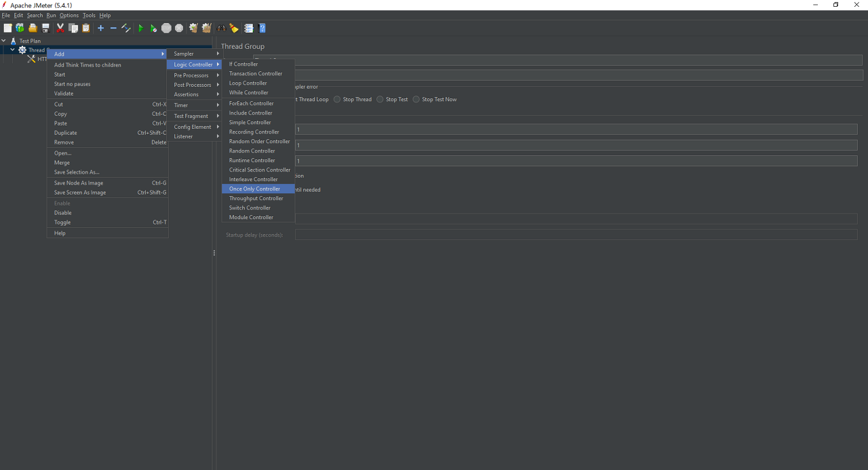Choose Disable in the context menu

coord(107,213)
